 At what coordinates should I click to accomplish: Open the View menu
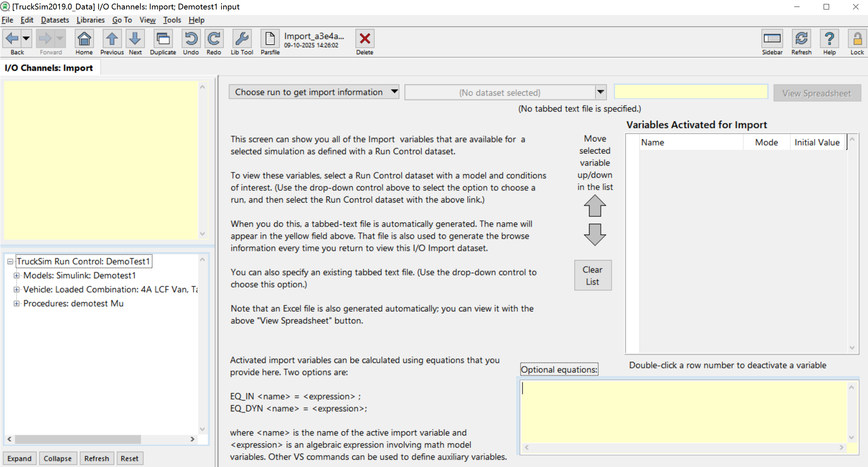pyautogui.click(x=147, y=20)
